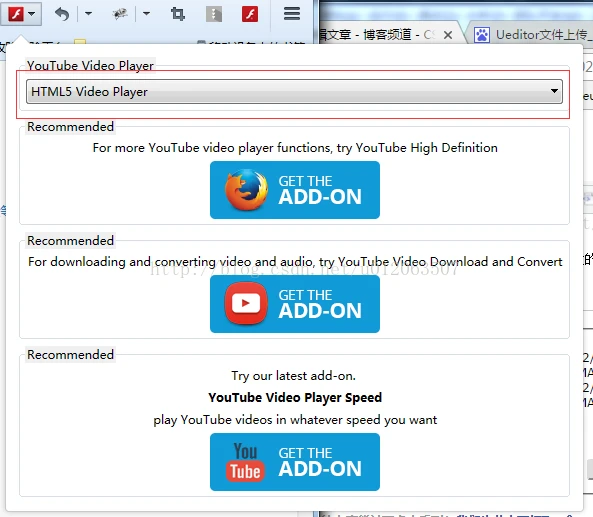The width and height of the screenshot is (593, 517).
Task: Click the YouTube logo on the bottom banner
Action: 245,462
